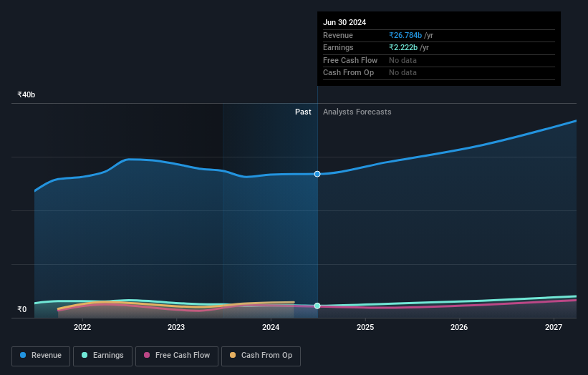Click the pink Free Cash Flow legend dot

[147, 355]
